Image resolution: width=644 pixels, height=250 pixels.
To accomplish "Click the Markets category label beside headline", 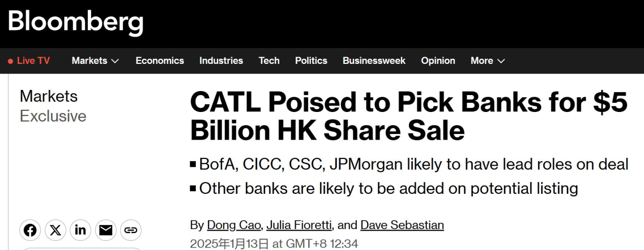I will (x=49, y=96).
